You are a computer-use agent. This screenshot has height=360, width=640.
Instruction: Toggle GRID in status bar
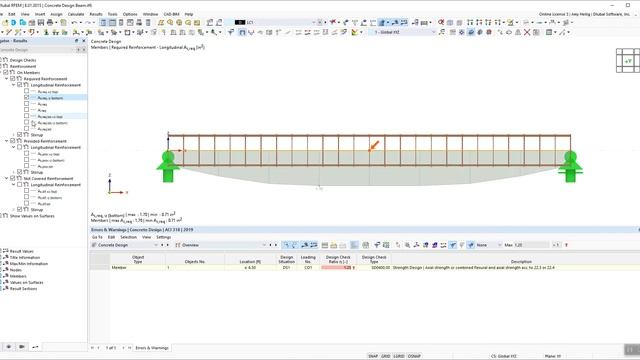click(x=386, y=356)
